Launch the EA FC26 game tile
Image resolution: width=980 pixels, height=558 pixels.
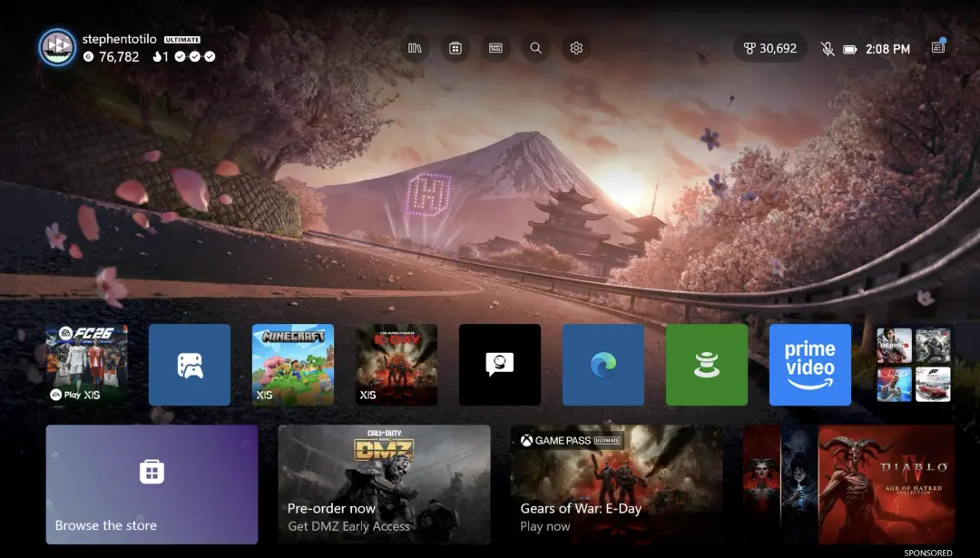[86, 365]
